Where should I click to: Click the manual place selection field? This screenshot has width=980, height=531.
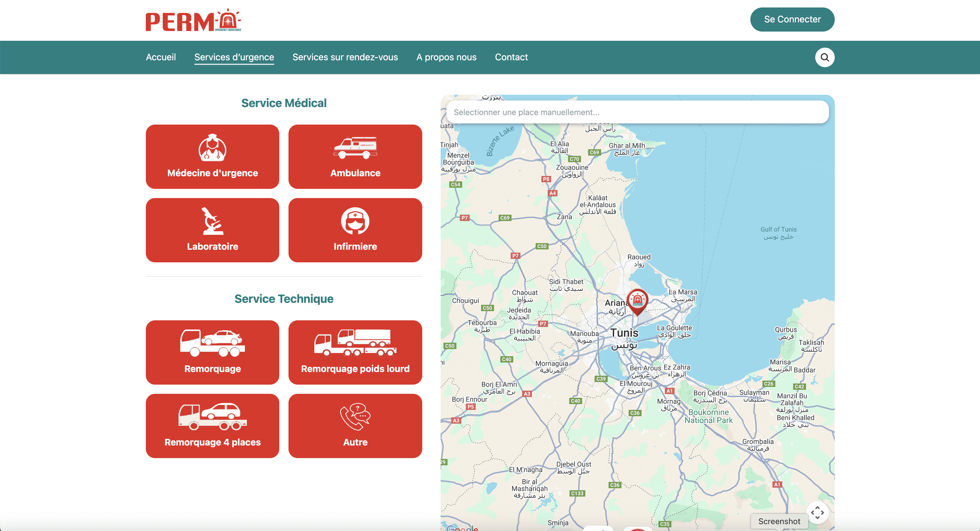[x=637, y=112]
